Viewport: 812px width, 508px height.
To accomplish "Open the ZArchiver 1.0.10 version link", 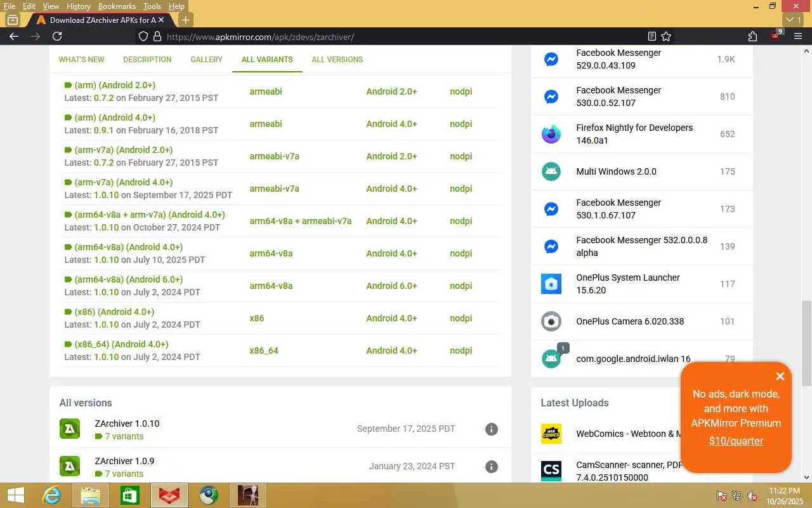I will coord(127,424).
